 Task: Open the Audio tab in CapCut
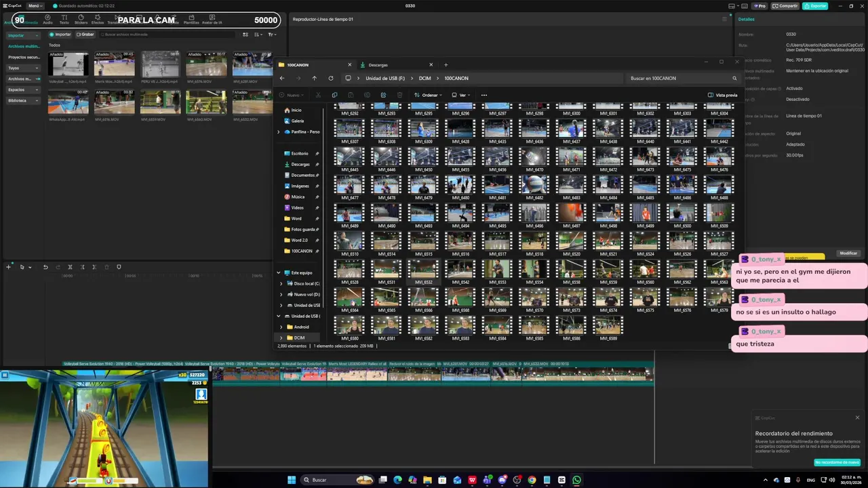(x=47, y=19)
